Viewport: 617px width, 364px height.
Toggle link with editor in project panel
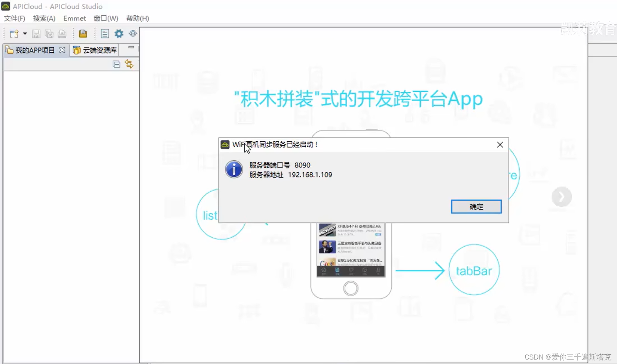(x=129, y=64)
